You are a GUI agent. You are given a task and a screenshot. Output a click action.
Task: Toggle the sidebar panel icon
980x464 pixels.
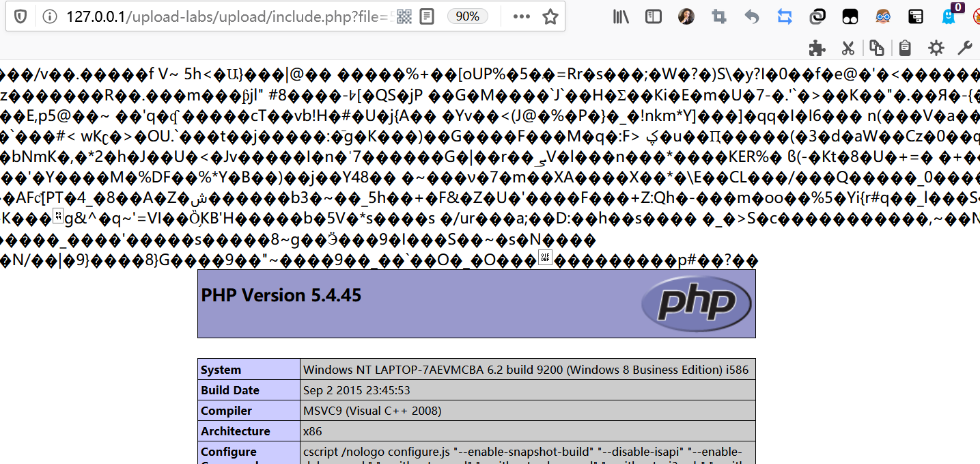[654, 16]
